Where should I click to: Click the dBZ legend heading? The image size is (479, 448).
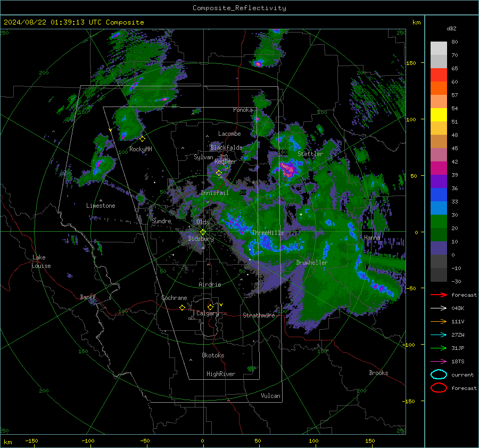(x=451, y=28)
